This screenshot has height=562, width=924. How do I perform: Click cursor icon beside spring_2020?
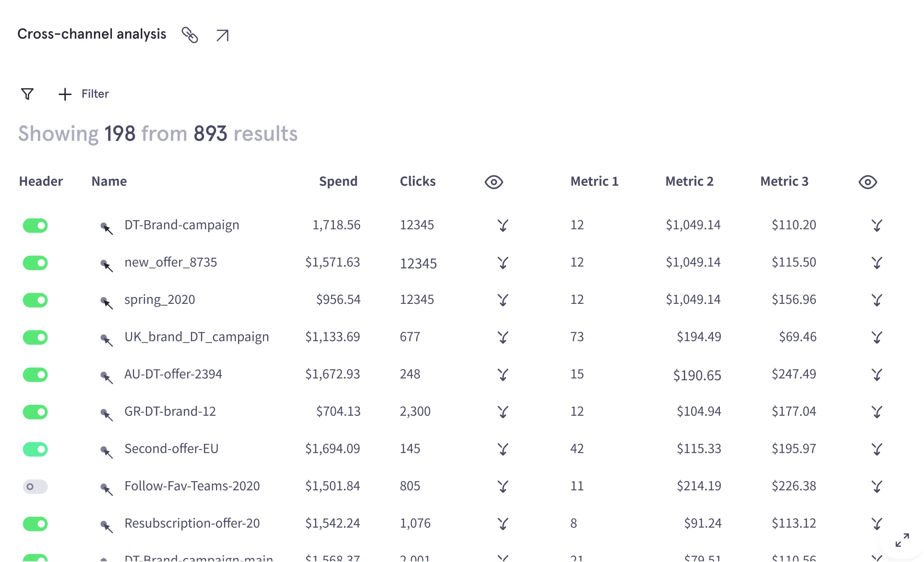[x=106, y=302]
